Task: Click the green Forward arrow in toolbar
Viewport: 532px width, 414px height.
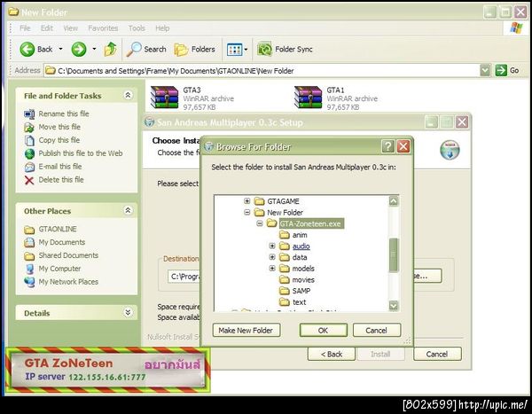Action: [79, 50]
